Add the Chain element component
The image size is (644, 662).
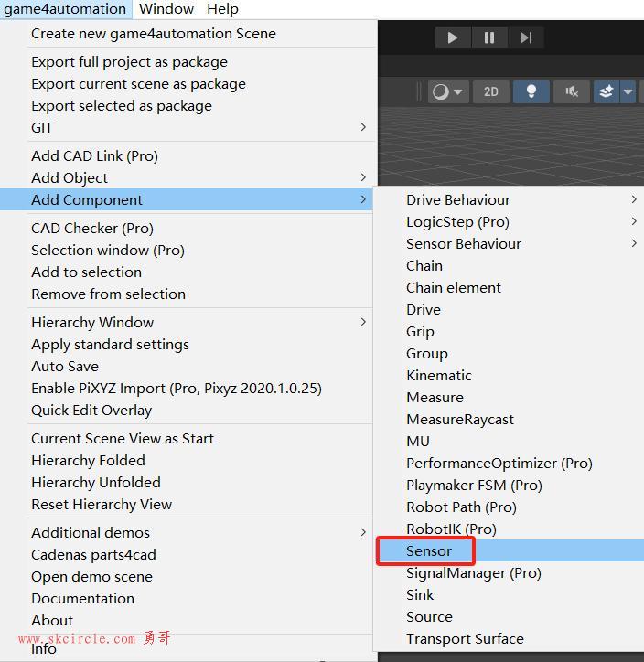(x=509, y=287)
